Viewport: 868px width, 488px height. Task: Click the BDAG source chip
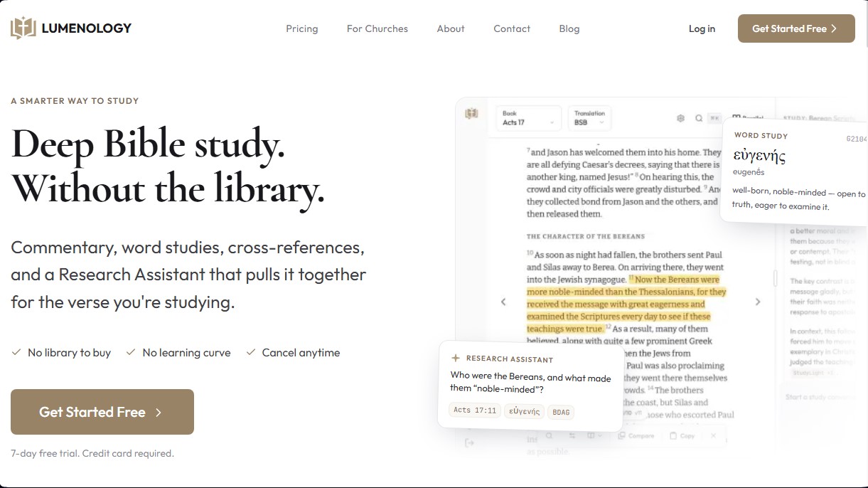[x=562, y=411]
